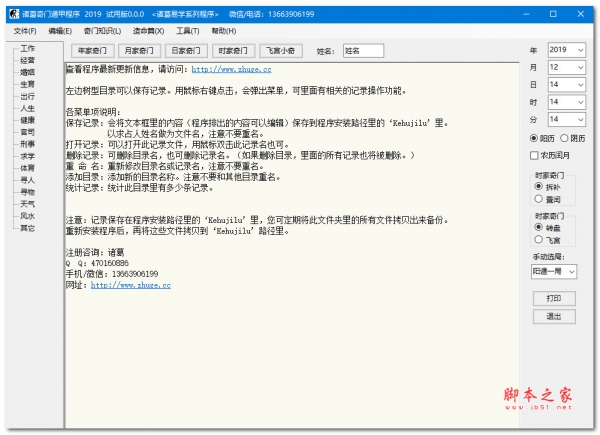
Task: Click the text line starting 添加目录
Action: point(173,177)
